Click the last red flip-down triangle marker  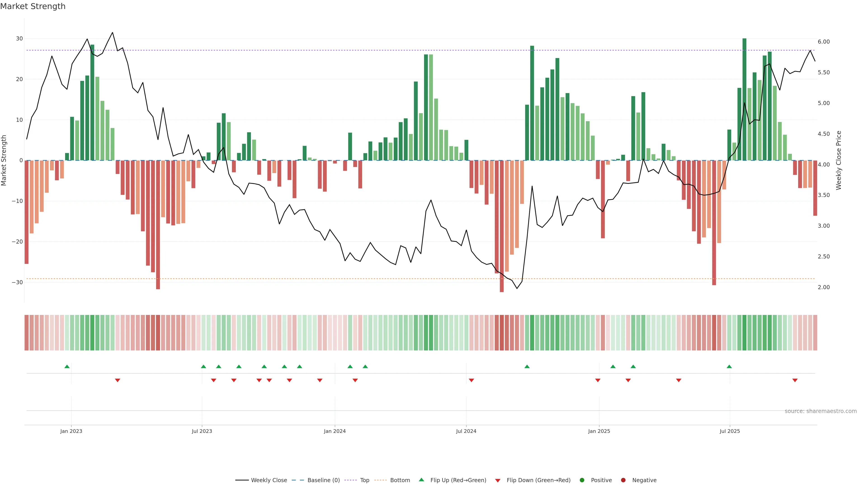click(795, 380)
